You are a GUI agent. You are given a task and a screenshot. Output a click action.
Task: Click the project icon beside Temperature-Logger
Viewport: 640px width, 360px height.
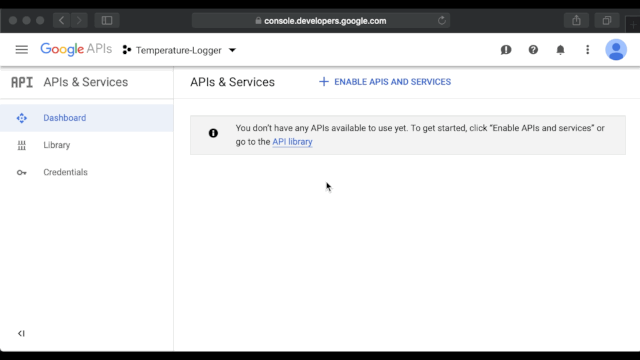[127, 50]
